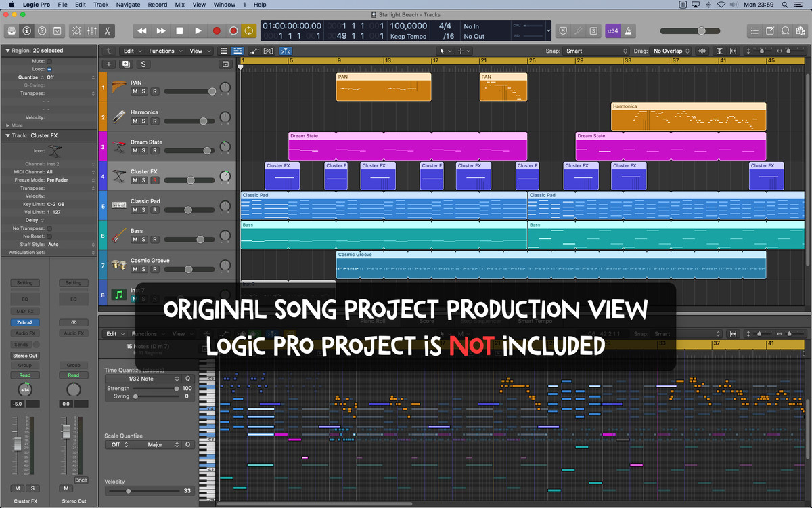Open Time Quantize 1/32 Note dropdown
This screenshot has height=508, width=812.
click(143, 379)
